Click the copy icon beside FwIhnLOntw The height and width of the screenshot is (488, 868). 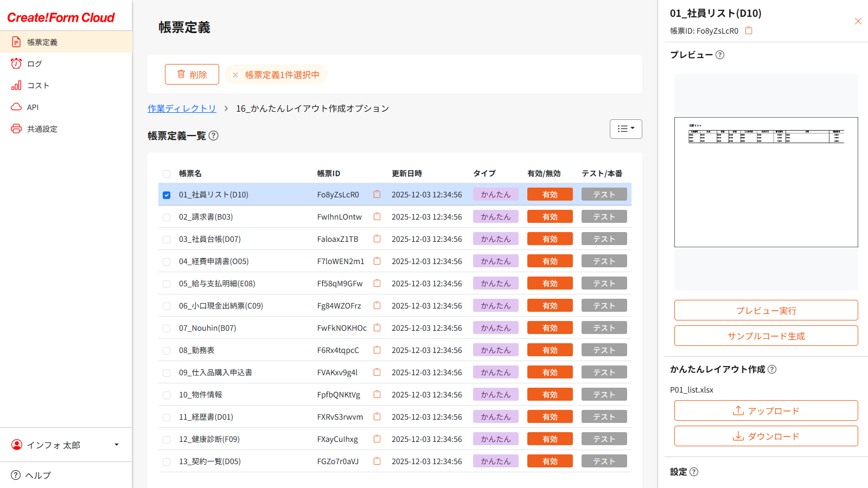377,217
